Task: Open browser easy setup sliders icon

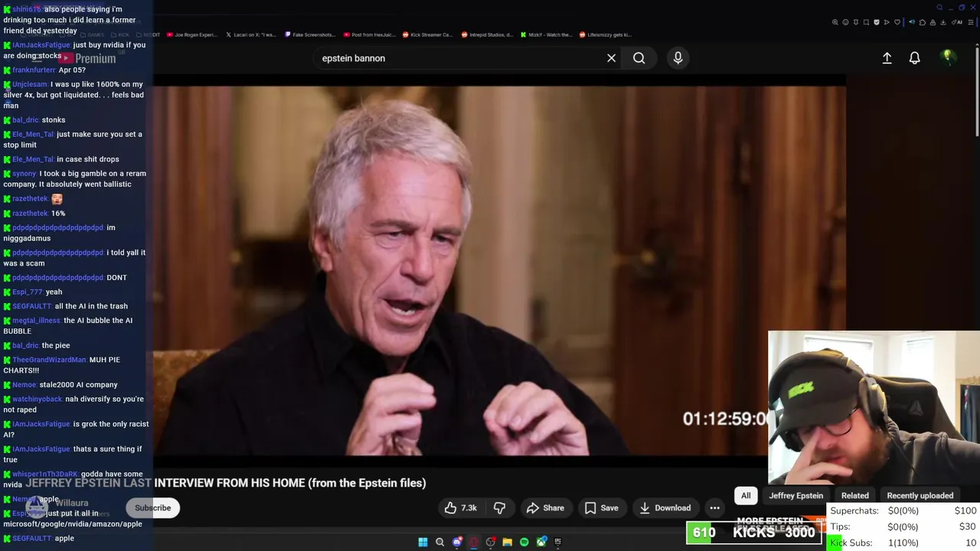Action: pos(971,22)
